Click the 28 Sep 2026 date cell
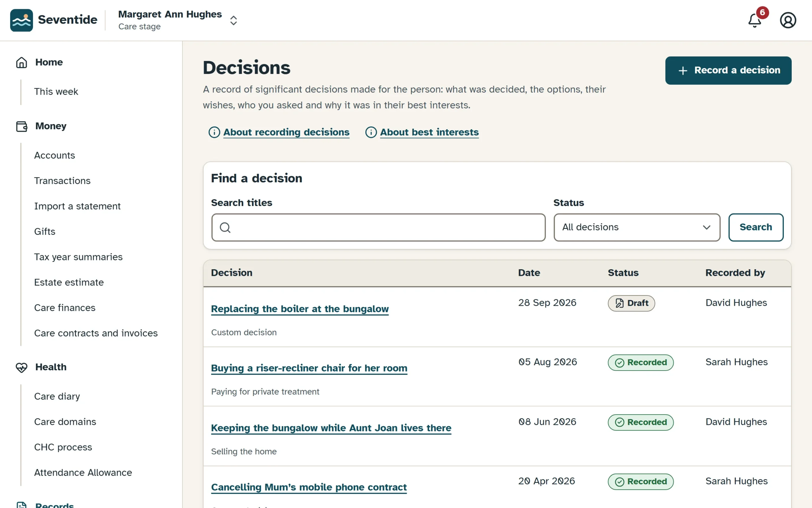The height and width of the screenshot is (508, 812). point(547,303)
